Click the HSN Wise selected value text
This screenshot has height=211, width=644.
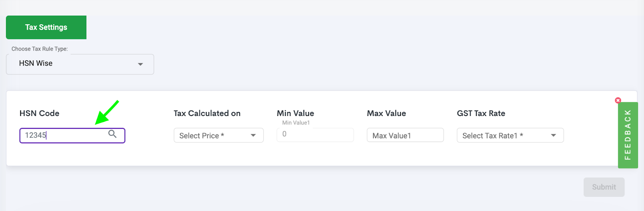[36, 63]
